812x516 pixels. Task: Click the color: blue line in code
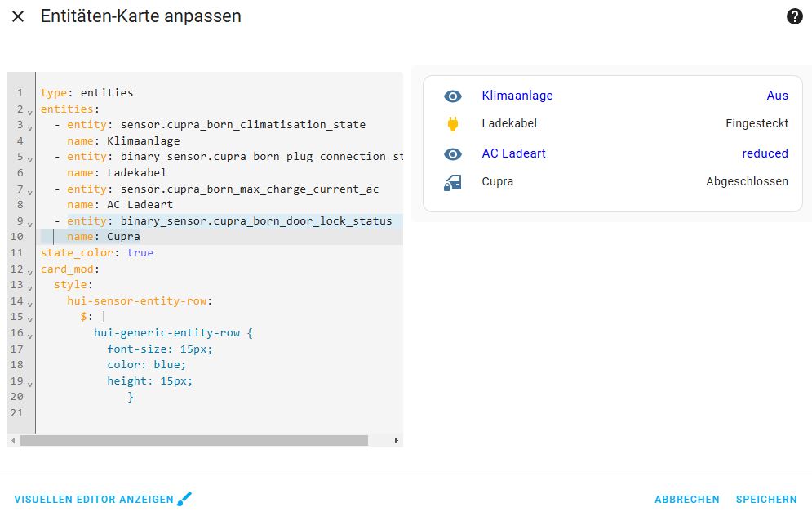click(146, 365)
